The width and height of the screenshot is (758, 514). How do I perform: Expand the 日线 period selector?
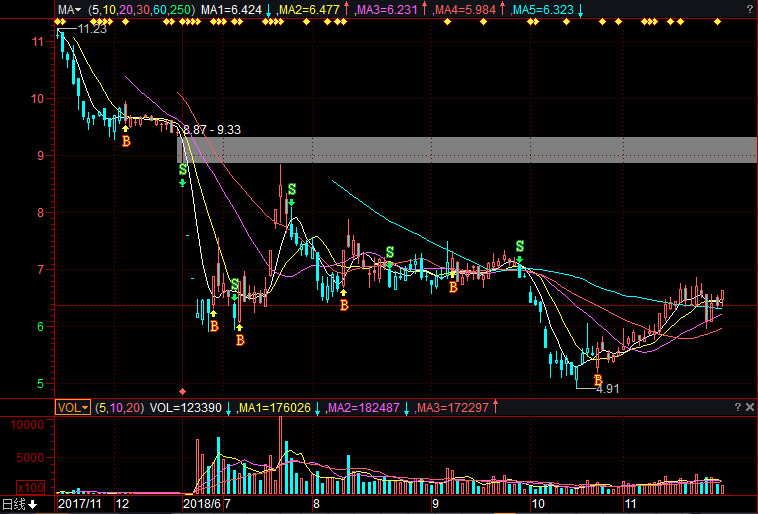[19, 504]
